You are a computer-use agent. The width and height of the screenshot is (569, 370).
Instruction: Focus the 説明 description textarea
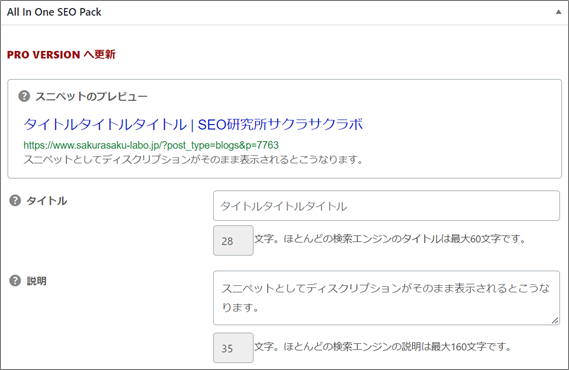coord(386,298)
